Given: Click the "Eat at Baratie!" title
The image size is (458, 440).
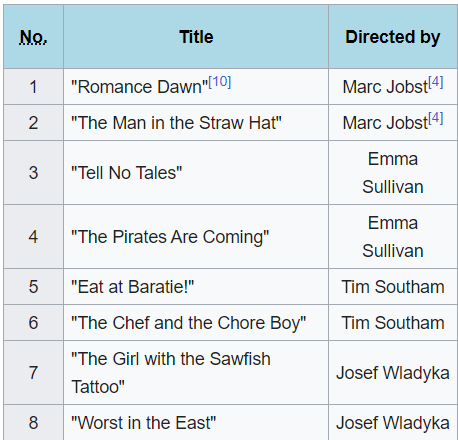Looking at the screenshot, I should [132, 287].
